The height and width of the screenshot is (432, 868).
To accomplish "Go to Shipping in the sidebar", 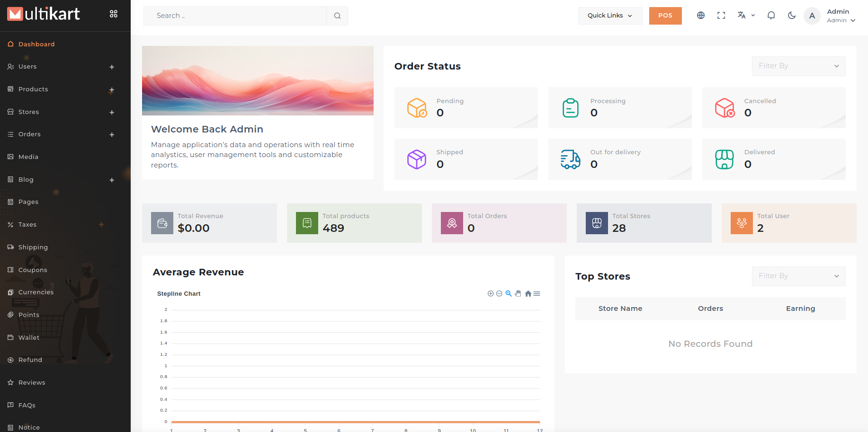I will (33, 247).
